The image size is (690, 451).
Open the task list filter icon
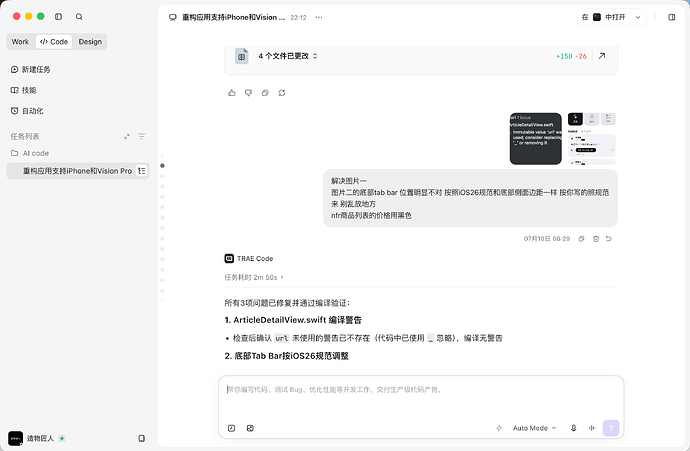coord(142,136)
